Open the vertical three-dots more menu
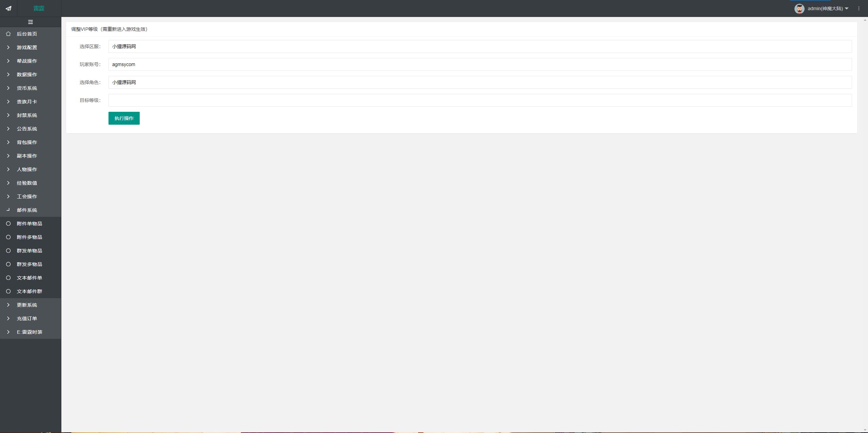The width and height of the screenshot is (868, 433). pyautogui.click(x=859, y=8)
